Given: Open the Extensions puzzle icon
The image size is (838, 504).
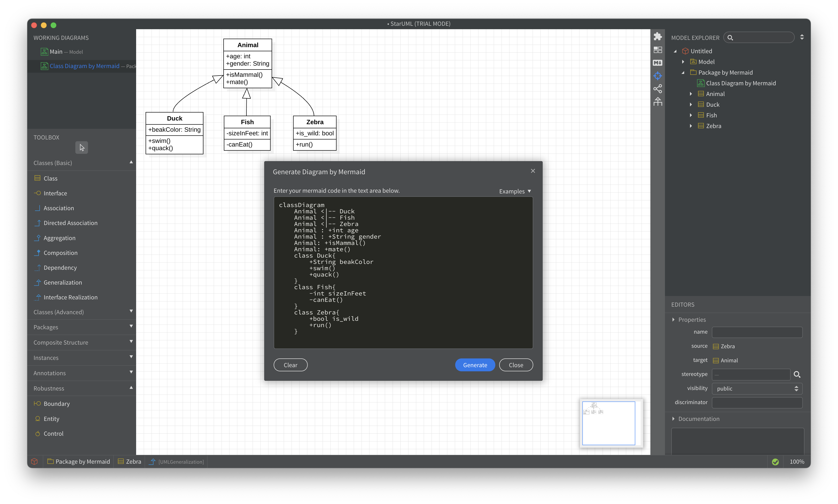Looking at the screenshot, I should coord(658,37).
